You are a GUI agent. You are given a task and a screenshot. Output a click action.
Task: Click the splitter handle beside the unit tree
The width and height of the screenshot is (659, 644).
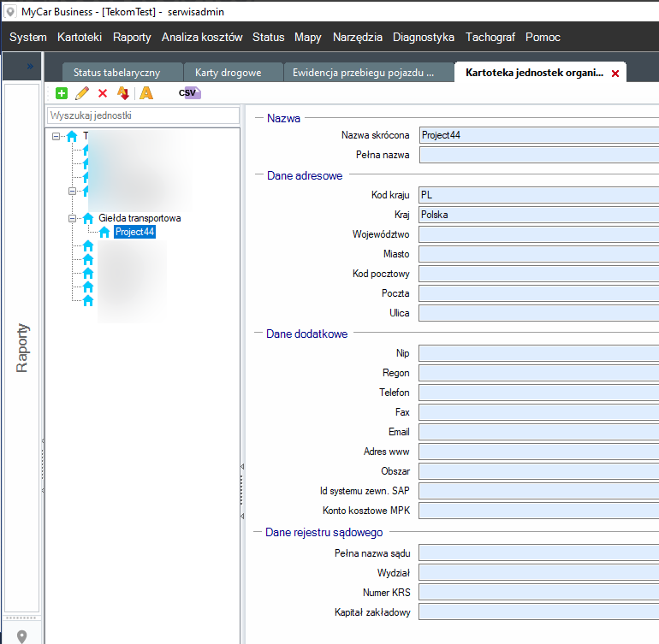(x=242, y=491)
